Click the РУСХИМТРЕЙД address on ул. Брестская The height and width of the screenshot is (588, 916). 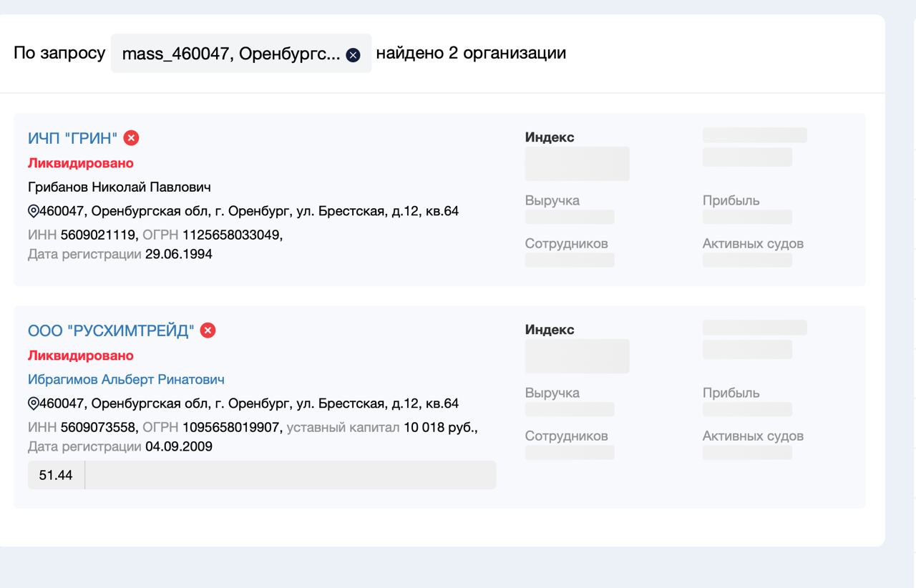coord(249,403)
